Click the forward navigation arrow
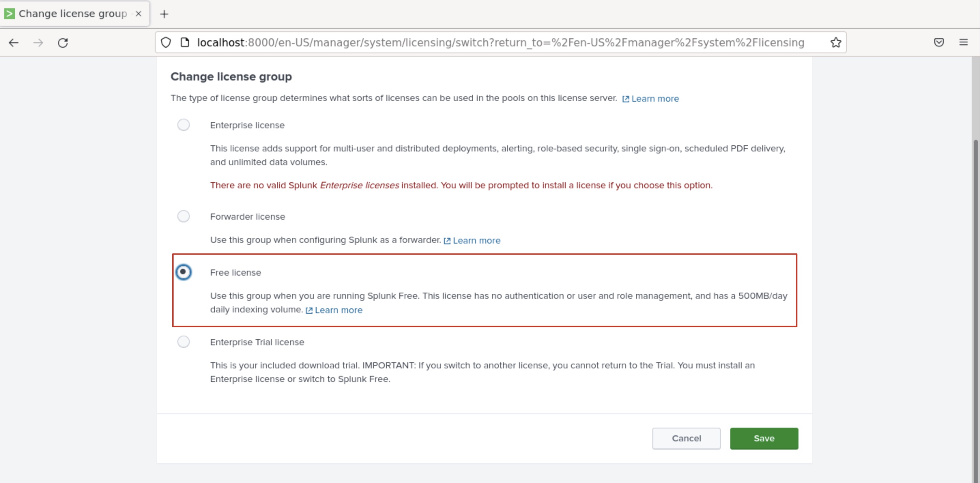 pyautogui.click(x=38, y=43)
